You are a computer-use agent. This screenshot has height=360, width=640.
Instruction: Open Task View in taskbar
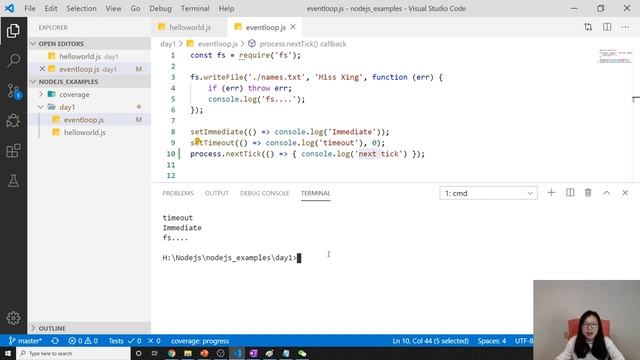[x=155, y=353]
